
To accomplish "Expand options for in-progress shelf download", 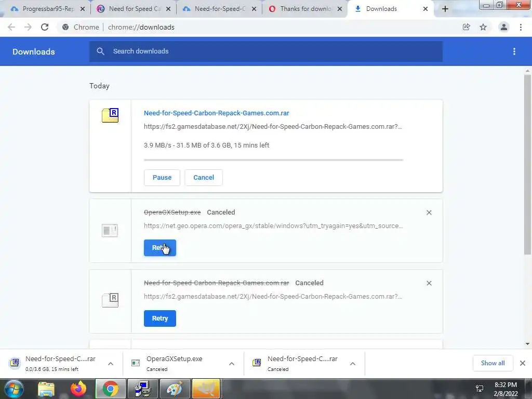I will (111, 364).
